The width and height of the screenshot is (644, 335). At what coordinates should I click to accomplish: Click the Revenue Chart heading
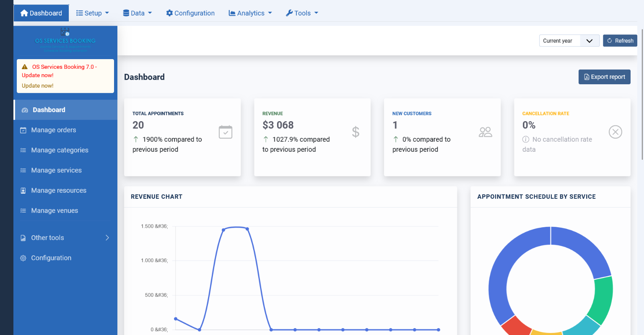[x=156, y=197]
